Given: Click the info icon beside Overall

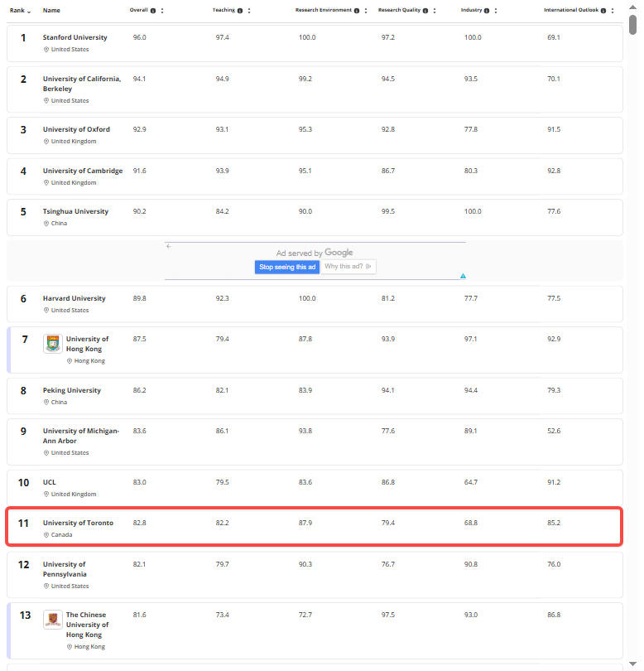Looking at the screenshot, I should pyautogui.click(x=154, y=11).
